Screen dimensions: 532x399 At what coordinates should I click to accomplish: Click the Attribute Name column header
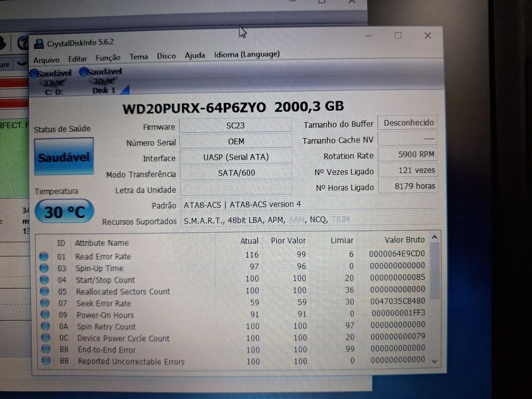102,243
